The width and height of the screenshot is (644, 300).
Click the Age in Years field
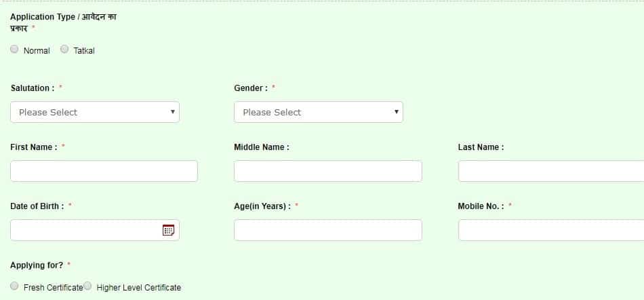327,230
